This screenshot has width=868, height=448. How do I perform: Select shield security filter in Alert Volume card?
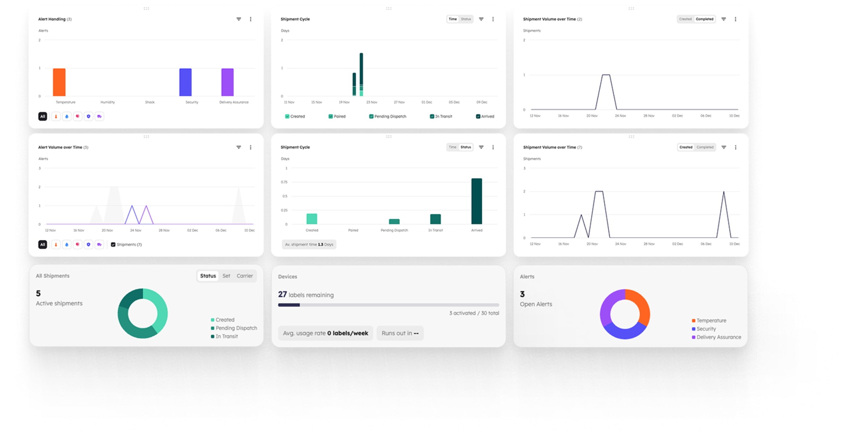(88, 245)
